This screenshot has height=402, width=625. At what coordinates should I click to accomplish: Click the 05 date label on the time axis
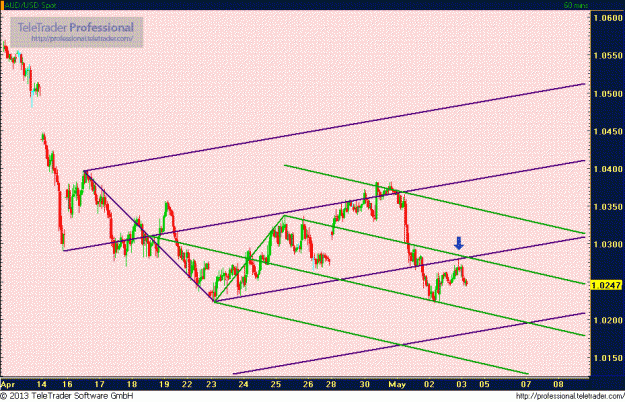[484, 384]
